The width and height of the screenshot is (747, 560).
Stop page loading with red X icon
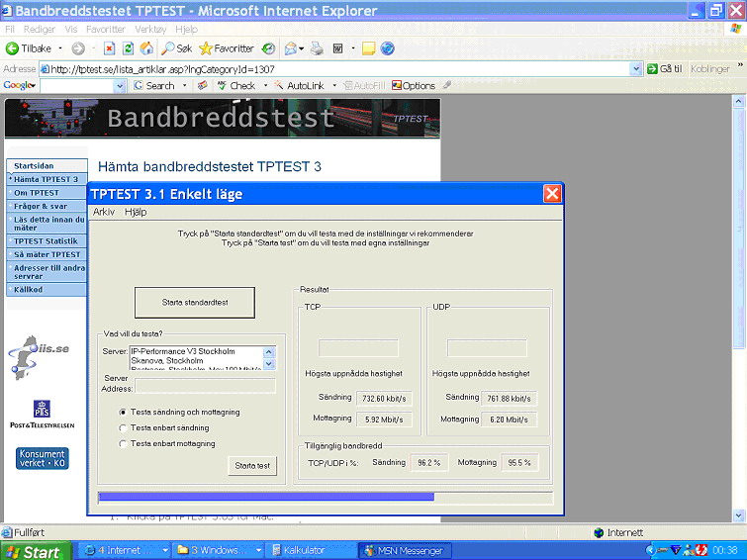pyautogui.click(x=109, y=48)
